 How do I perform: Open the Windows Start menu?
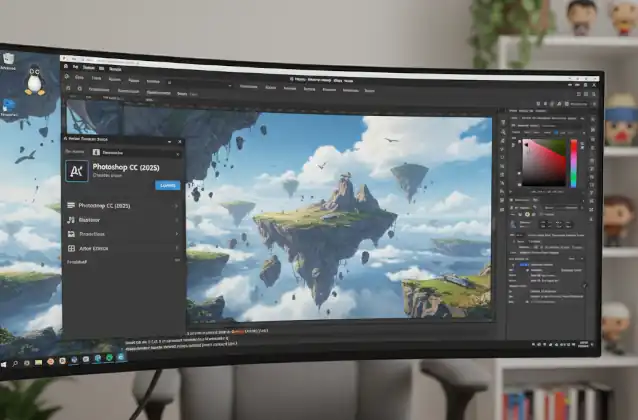[x=3, y=365]
